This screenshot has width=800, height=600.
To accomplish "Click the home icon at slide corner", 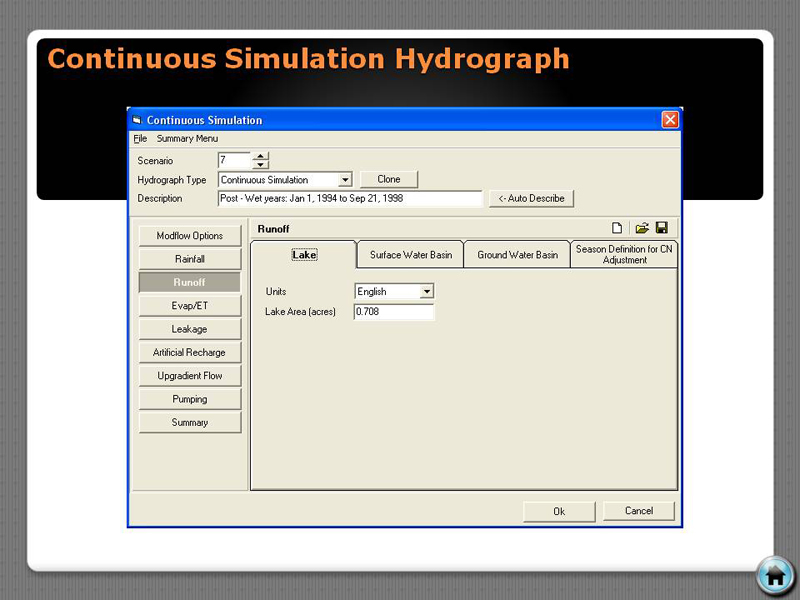I will 774,575.
